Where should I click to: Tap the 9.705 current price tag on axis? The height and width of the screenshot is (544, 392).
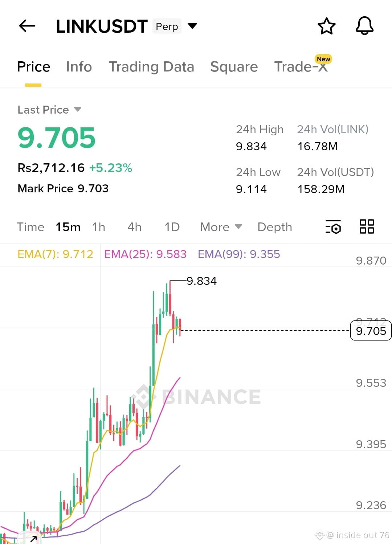(371, 331)
